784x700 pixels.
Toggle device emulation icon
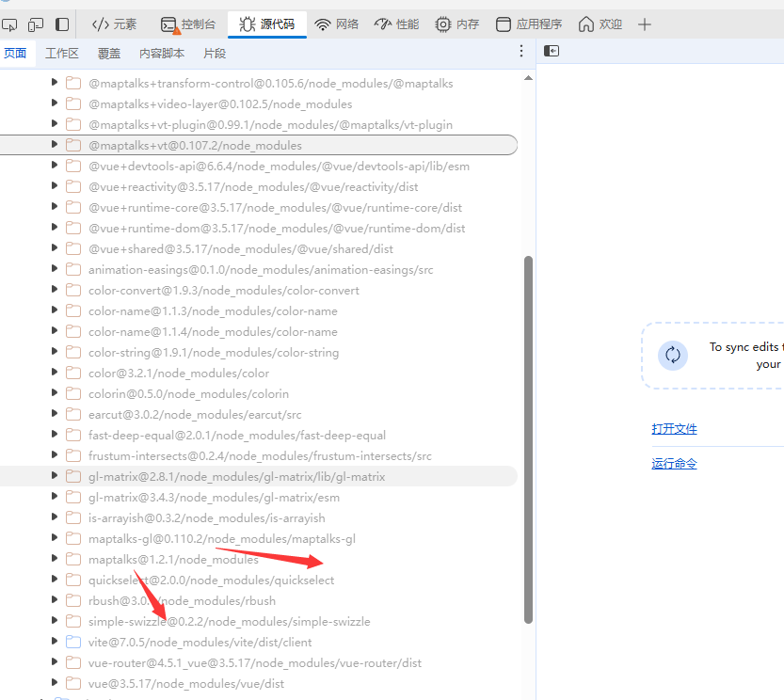coord(36,24)
